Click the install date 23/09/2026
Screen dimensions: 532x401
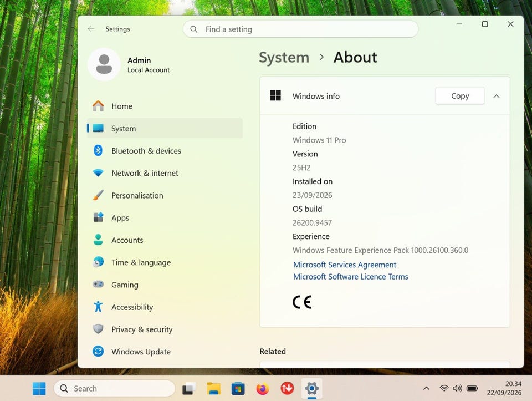pyautogui.click(x=312, y=195)
